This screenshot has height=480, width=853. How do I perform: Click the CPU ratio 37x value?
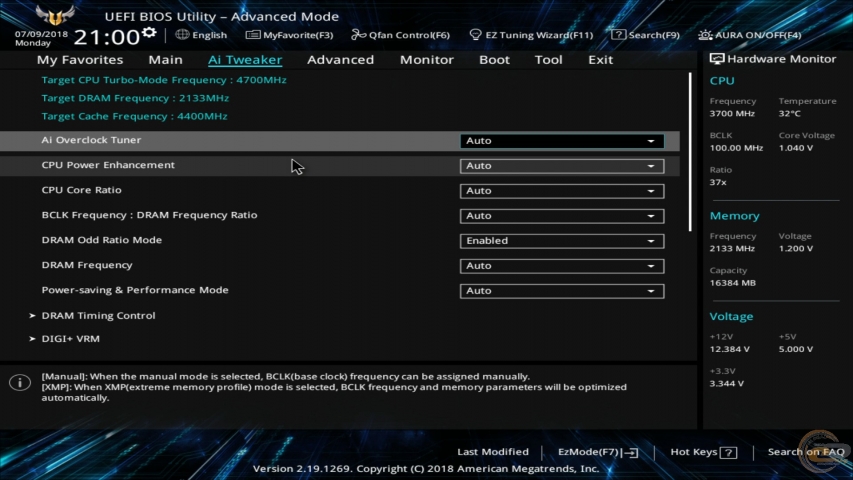pos(718,182)
